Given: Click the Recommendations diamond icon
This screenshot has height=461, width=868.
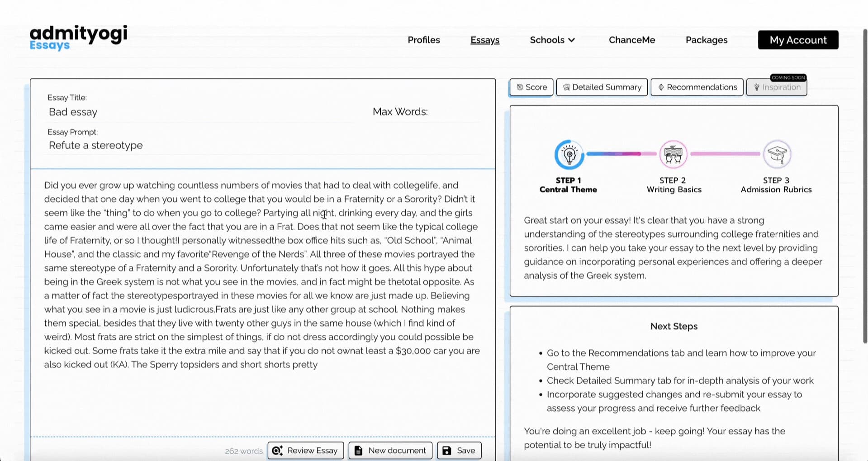Looking at the screenshot, I should click(661, 87).
